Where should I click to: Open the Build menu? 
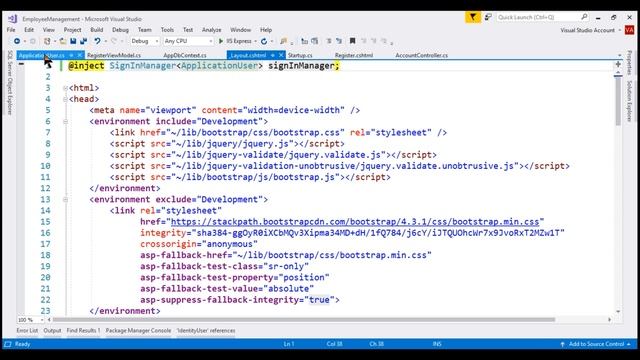(x=97, y=30)
